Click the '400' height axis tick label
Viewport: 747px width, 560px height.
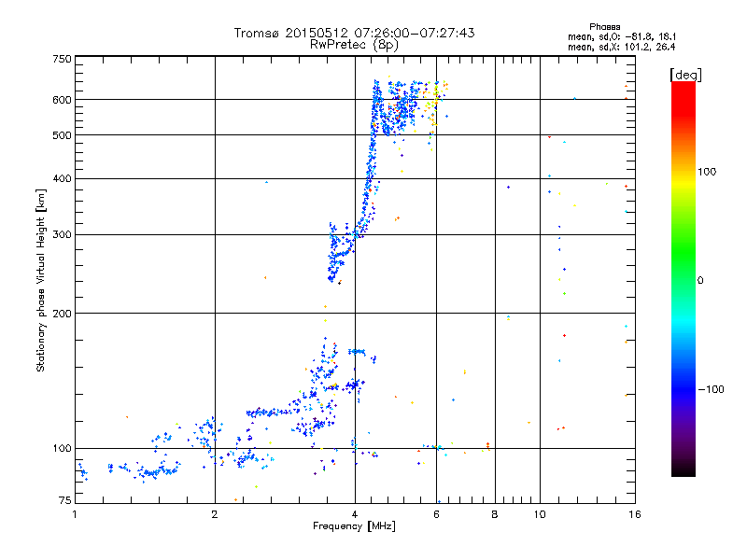coord(62,179)
